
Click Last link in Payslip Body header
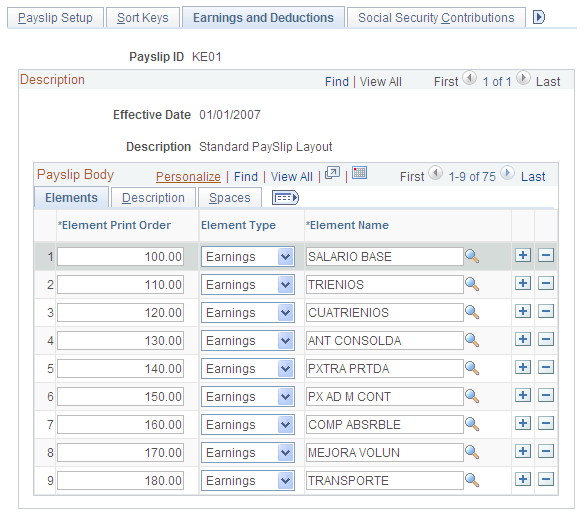[x=533, y=177]
